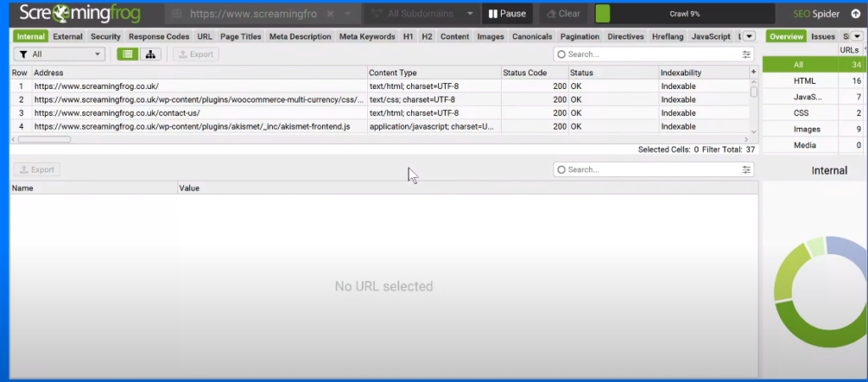This screenshot has width=868, height=382.
Task: Select the Internal tab
Action: point(31,36)
